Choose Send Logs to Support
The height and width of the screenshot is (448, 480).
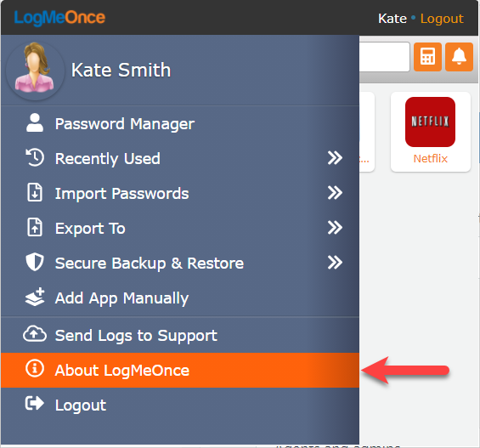tap(180, 335)
